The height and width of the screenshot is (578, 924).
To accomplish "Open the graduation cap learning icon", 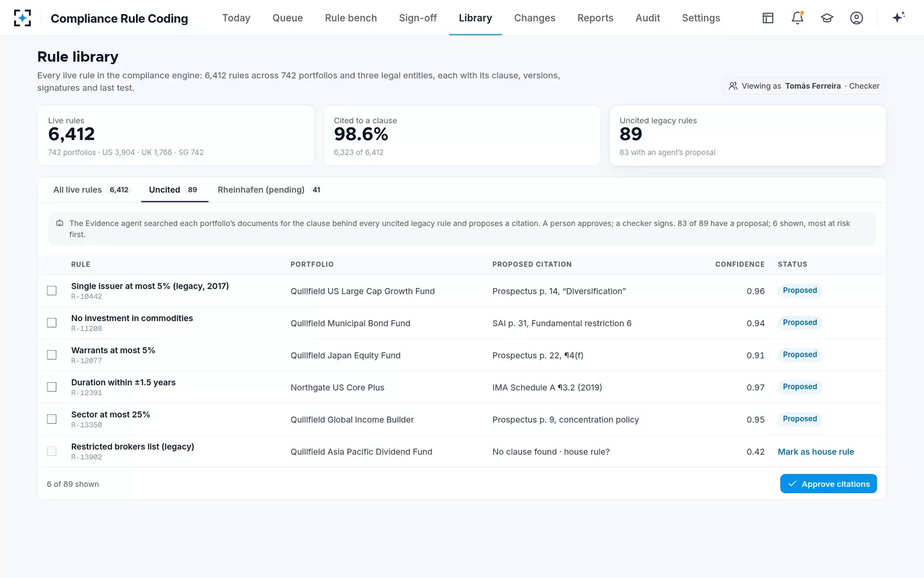I will [x=827, y=18].
